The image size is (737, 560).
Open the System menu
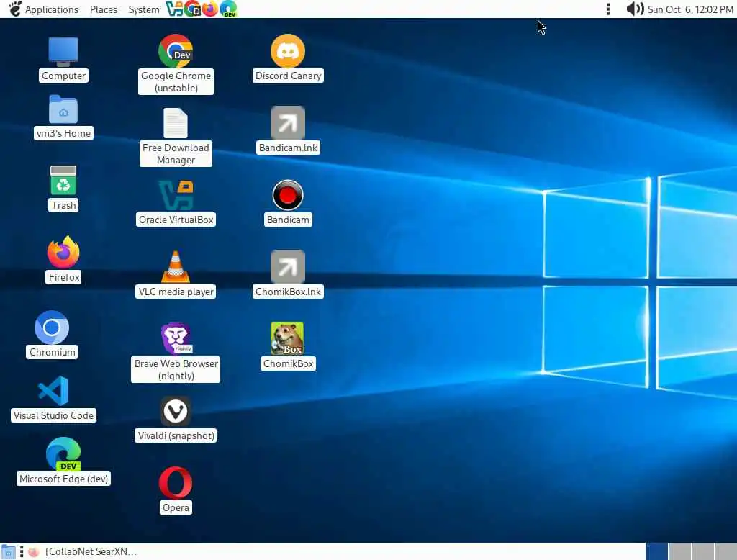pyautogui.click(x=144, y=9)
